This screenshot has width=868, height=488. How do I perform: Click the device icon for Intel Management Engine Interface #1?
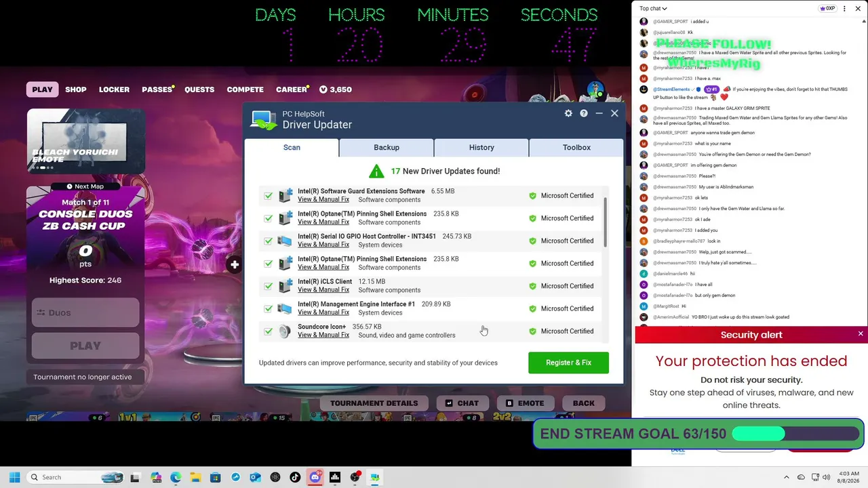(x=285, y=308)
